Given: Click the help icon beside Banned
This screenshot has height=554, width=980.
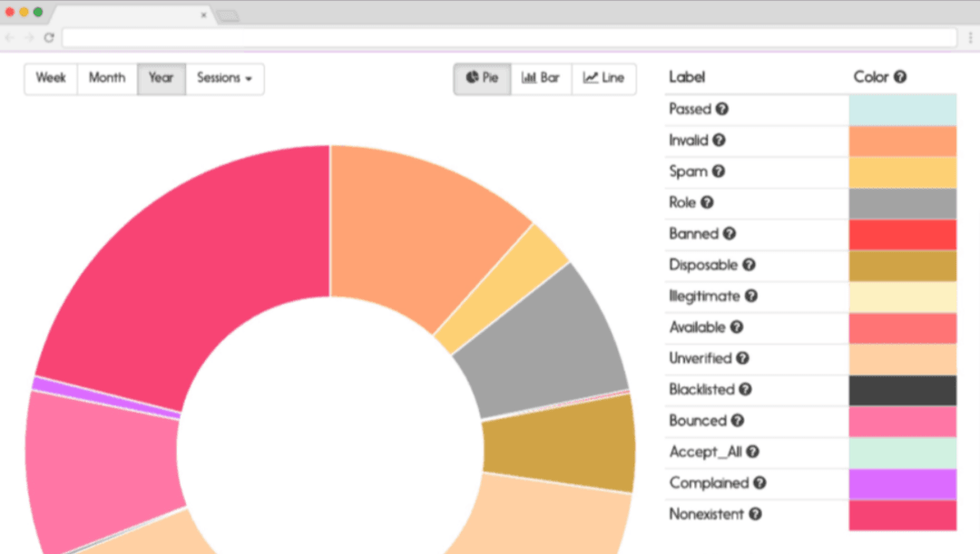Looking at the screenshot, I should tap(727, 234).
